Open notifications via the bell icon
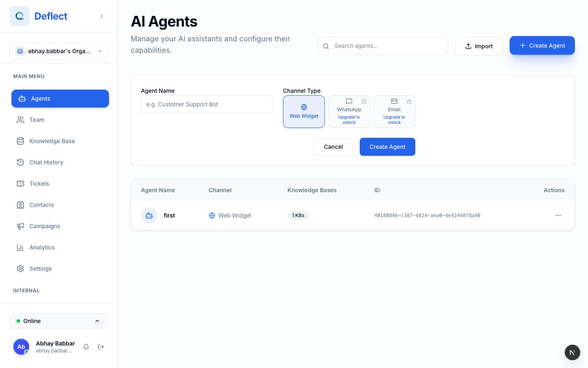This screenshot has width=588, height=368. click(86, 347)
